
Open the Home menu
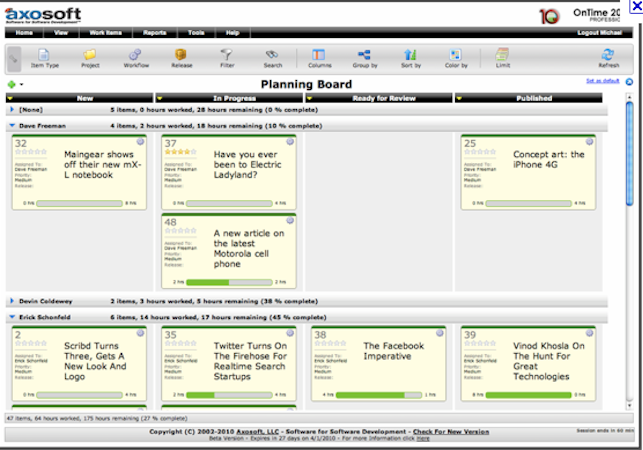click(x=24, y=33)
